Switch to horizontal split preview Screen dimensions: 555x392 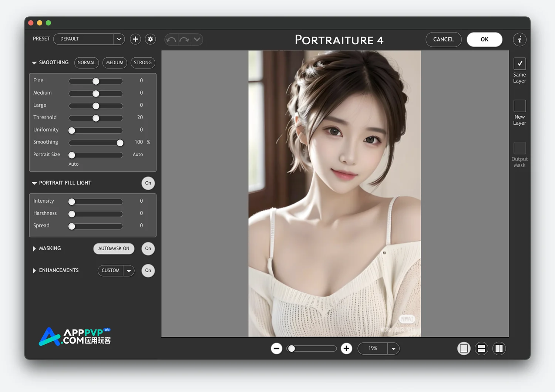[x=481, y=348]
